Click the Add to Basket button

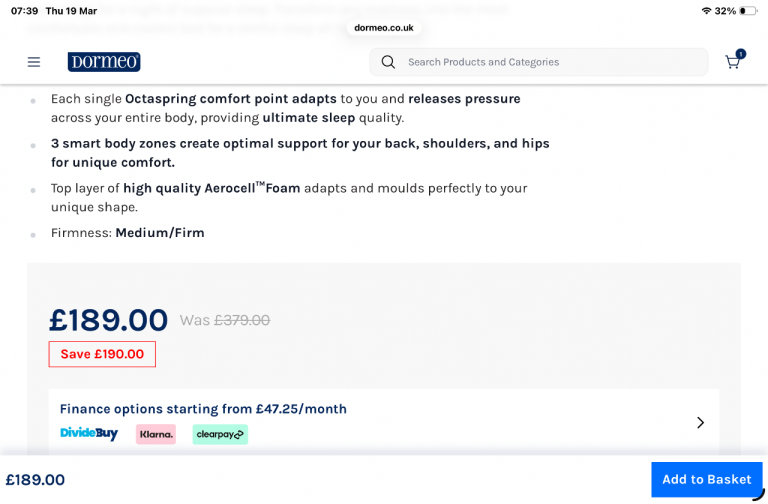[x=706, y=479]
